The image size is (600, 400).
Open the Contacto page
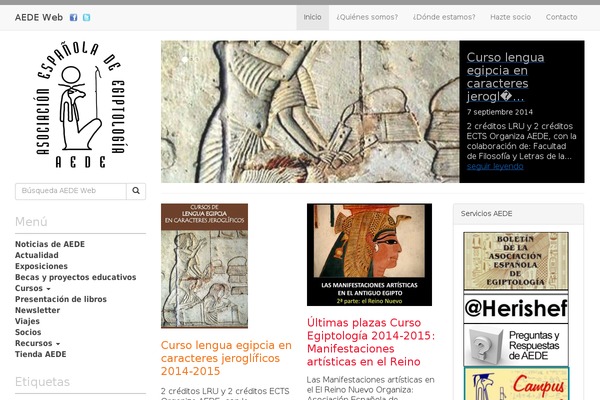pyautogui.click(x=561, y=17)
